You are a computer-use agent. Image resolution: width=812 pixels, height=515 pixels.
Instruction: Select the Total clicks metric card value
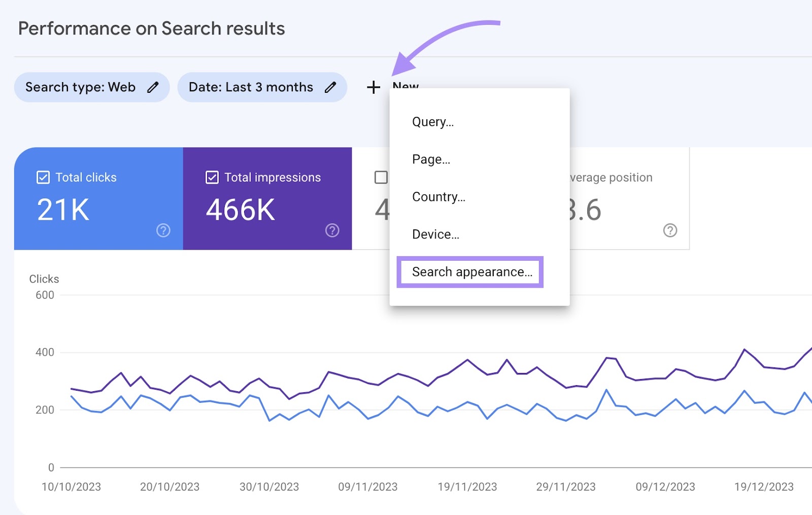63,210
